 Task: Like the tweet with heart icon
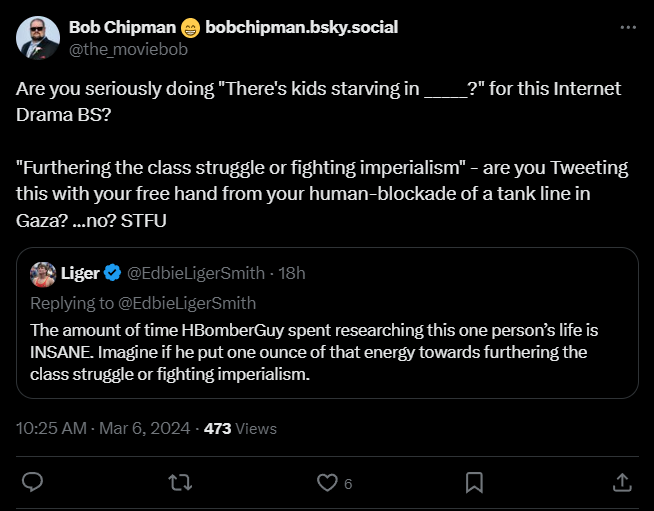(326, 483)
